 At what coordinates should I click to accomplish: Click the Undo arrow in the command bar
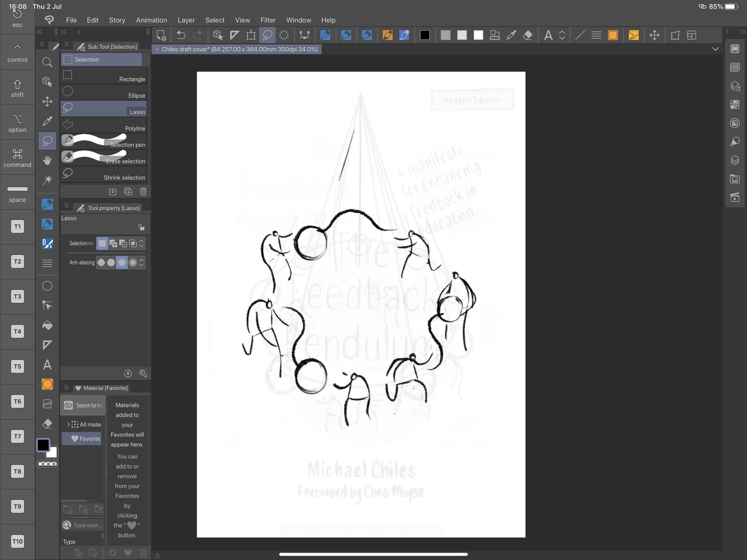tap(181, 35)
